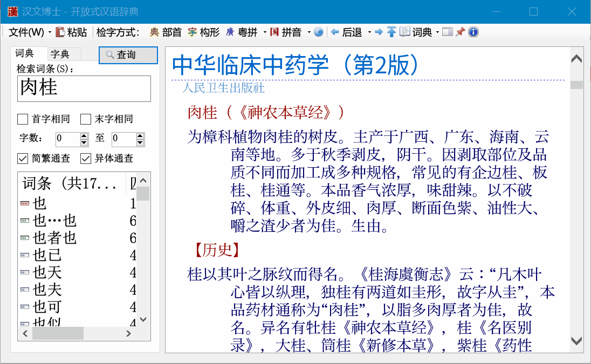Enable the 首字相同 checkbox
This screenshot has width=591, height=364.
[x=23, y=119]
